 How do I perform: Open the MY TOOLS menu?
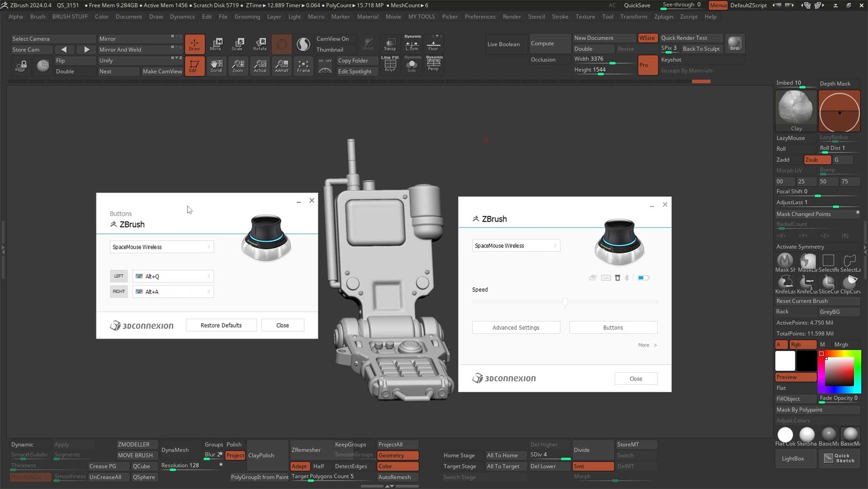point(421,17)
